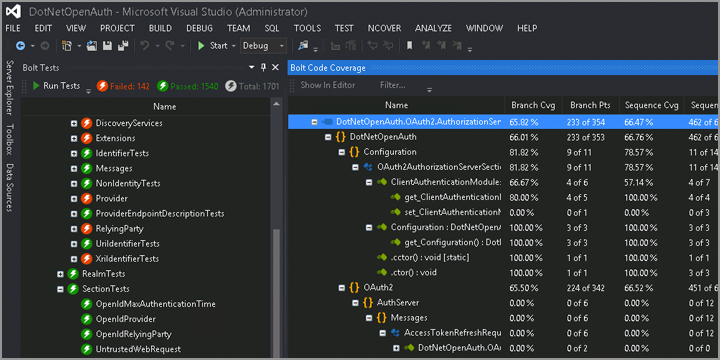Open the ANALYZE menu
Image resolution: width=720 pixels, height=360 pixels.
coord(433,28)
